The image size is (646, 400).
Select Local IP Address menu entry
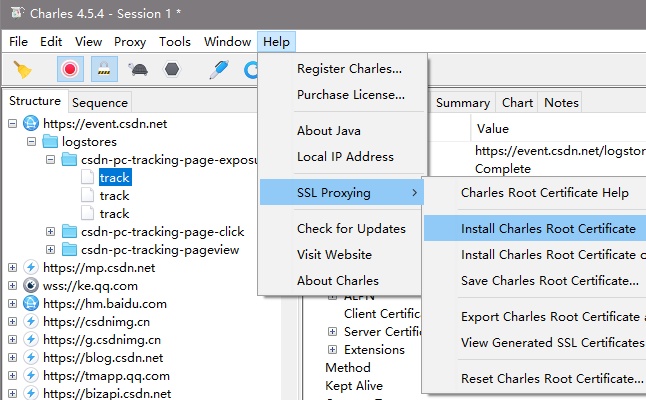tap(343, 157)
